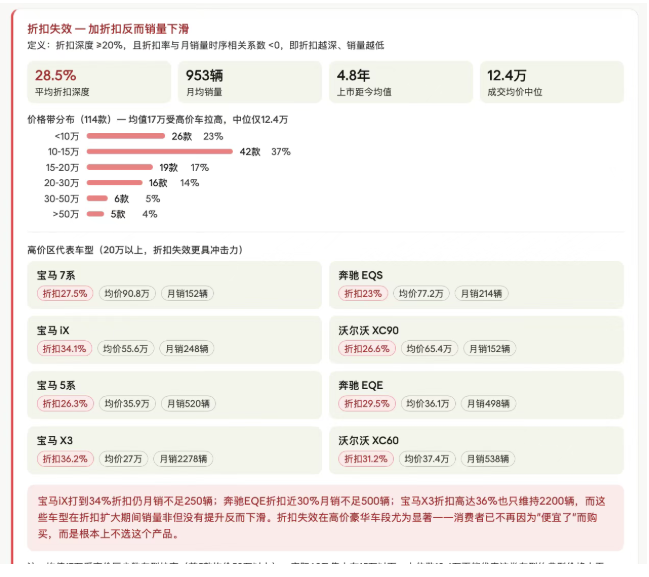Screen dimensions: 649x577
Task: Click the 20-30万 price band bar
Action: pos(114,183)
